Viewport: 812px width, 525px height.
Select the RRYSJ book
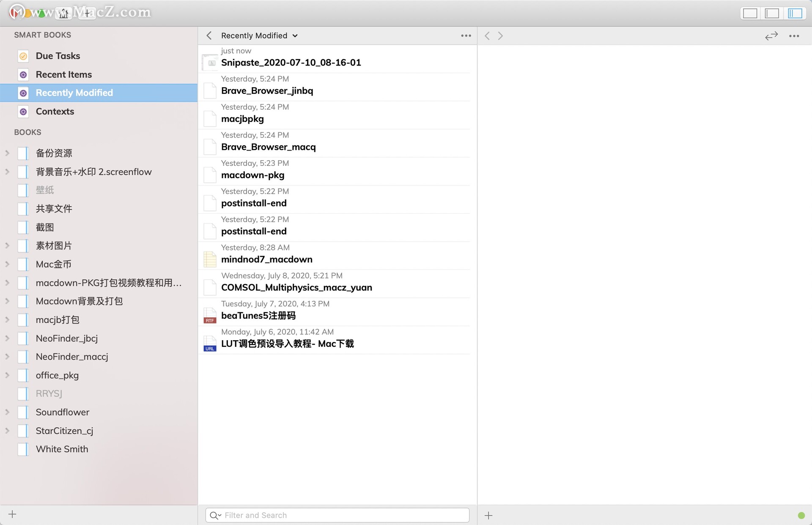point(99,393)
